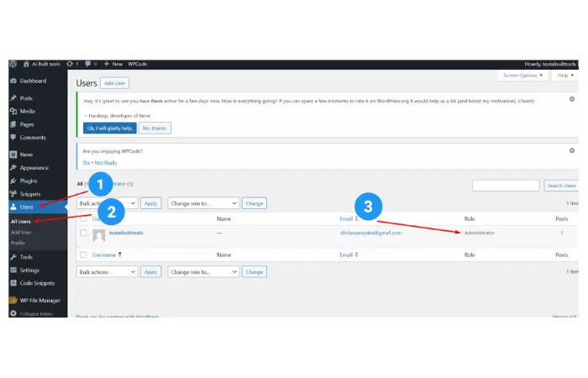Open the bottom Change role to dropdown
The image size is (588, 378).
203,272
